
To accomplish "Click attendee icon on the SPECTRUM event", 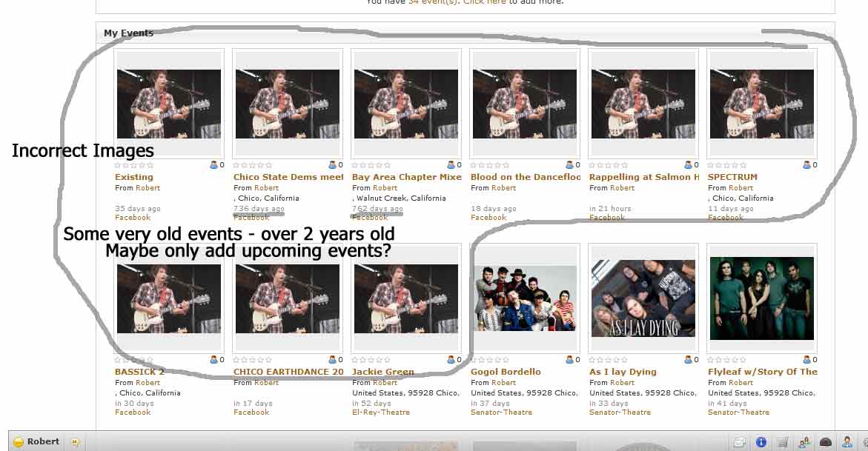I will tap(806, 165).
